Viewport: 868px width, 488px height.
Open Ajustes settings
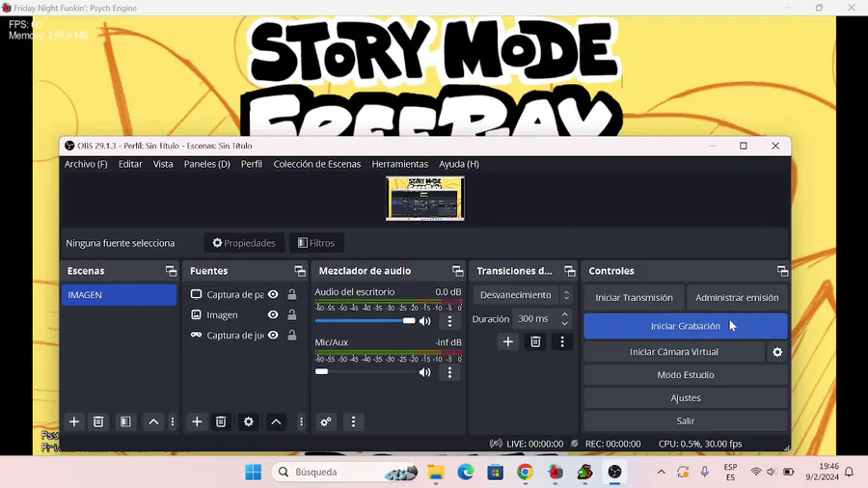[686, 397]
